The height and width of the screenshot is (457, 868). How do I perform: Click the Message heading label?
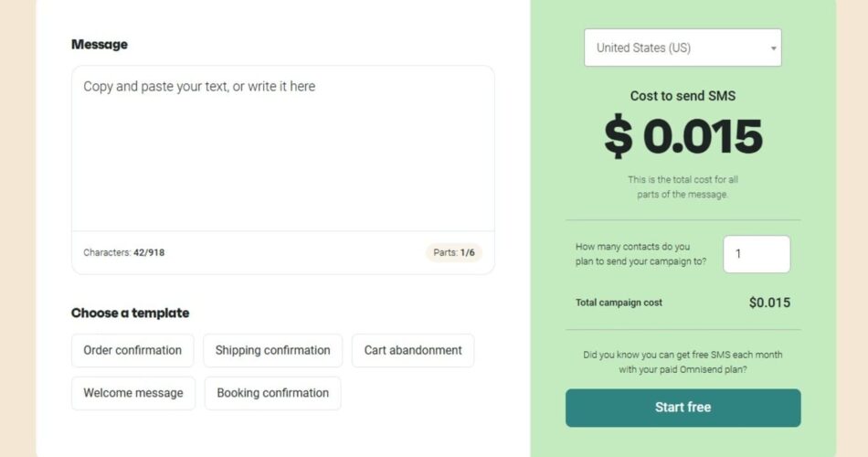coord(100,45)
